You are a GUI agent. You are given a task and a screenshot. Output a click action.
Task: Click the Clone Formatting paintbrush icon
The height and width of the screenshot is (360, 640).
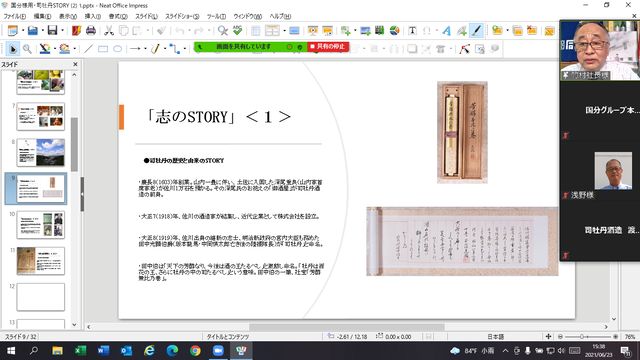162,30
